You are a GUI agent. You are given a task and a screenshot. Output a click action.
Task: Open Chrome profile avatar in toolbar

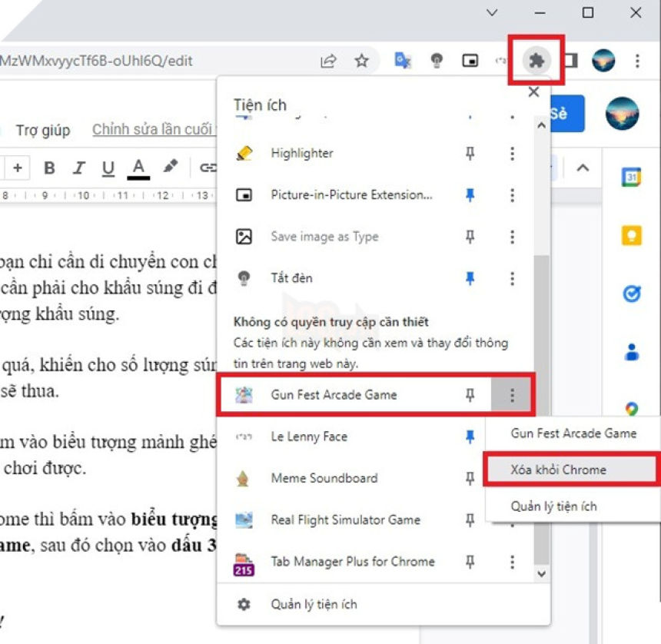click(x=603, y=61)
